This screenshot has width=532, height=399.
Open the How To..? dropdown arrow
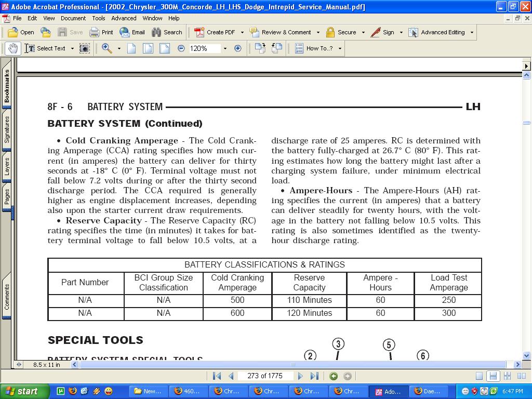point(340,48)
